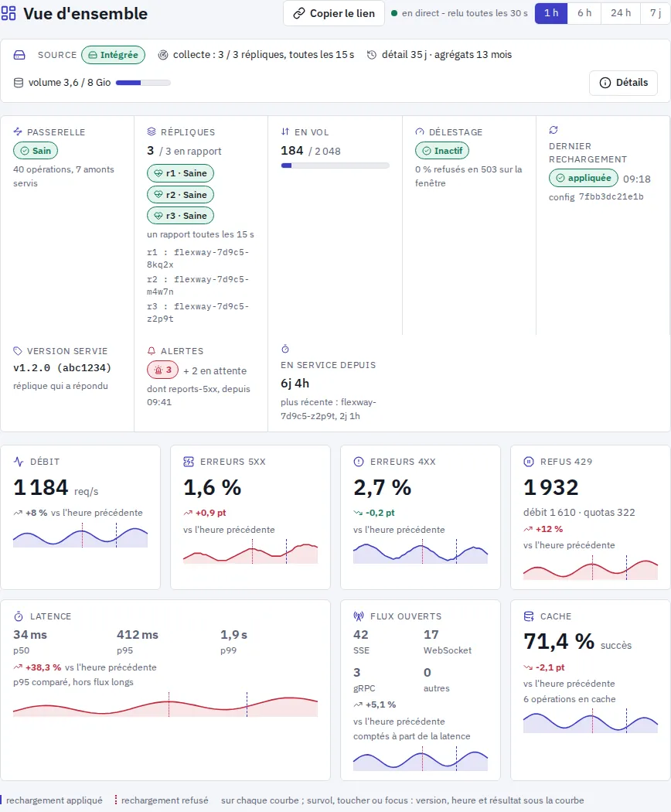Screen dimensions: 671x812
Task: Click the + 2 en attente alerts text
Action: pos(215,370)
